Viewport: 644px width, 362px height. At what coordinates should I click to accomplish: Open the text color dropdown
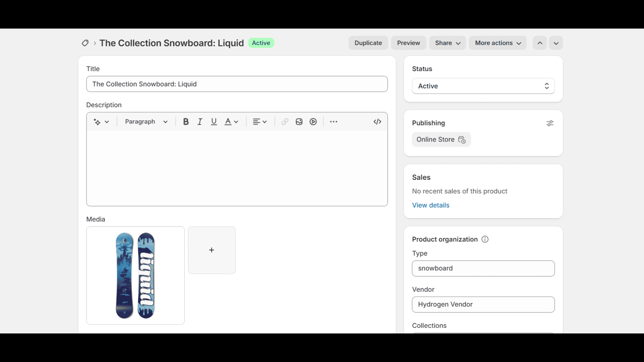coord(231,121)
